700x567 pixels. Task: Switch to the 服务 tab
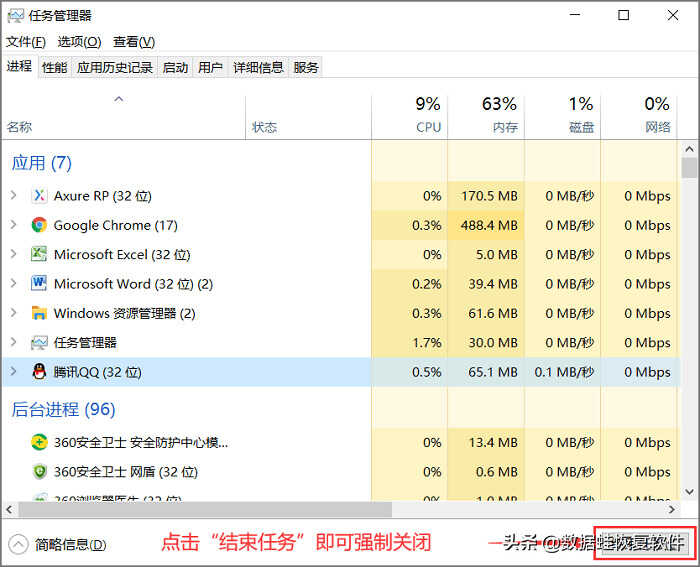click(x=306, y=67)
